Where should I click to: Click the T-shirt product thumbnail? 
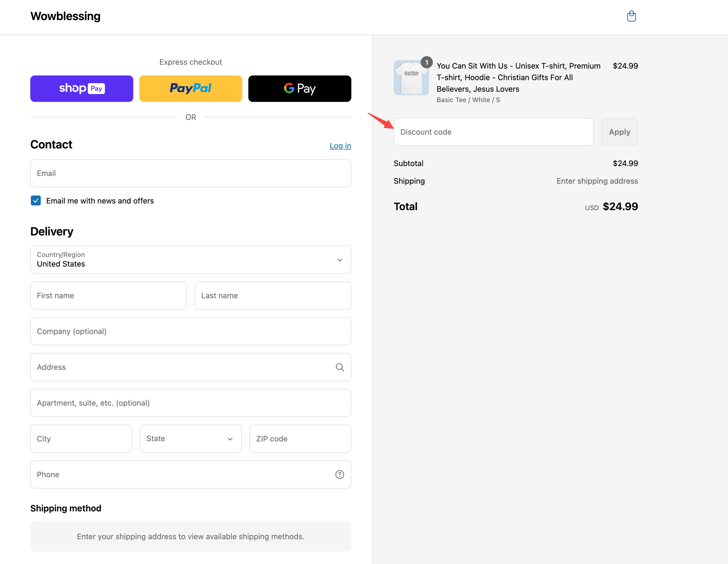click(x=411, y=78)
